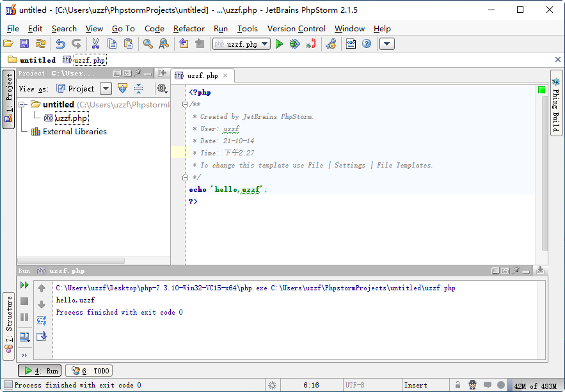This screenshot has width=565, height=392.
Task: Open the browser preview toolbar icon
Action: coord(351,44)
